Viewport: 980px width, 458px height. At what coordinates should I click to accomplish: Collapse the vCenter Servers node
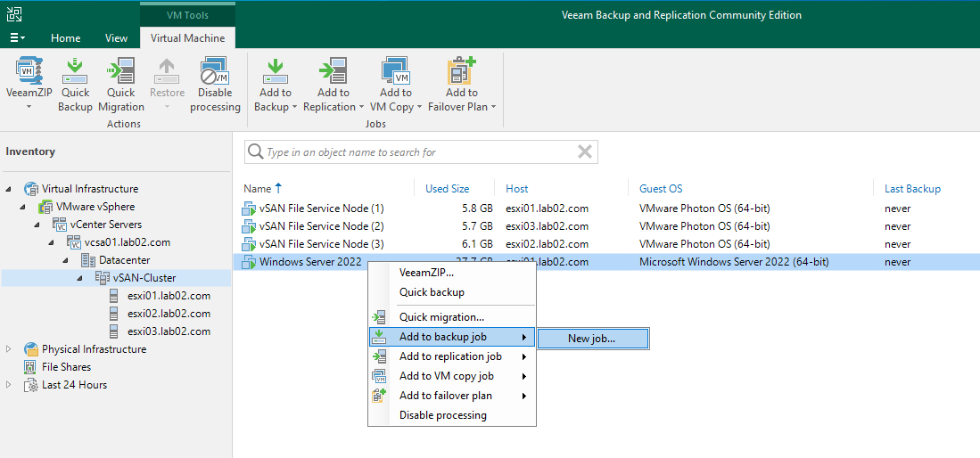coord(37,225)
